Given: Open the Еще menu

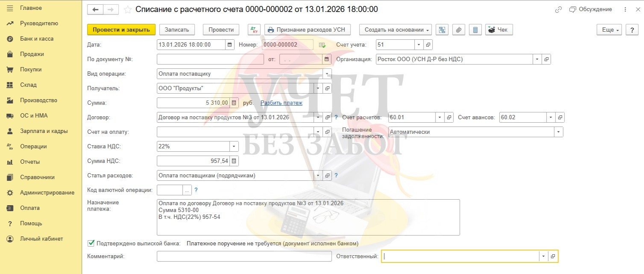Looking at the screenshot, I should 609,29.
